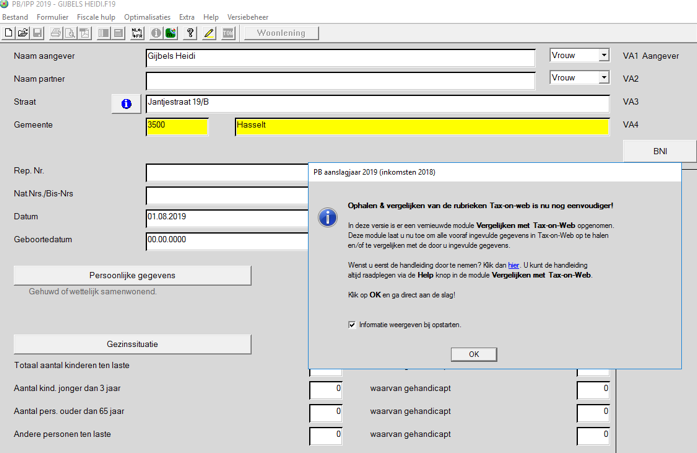Click the question mark help icon
Viewport: 697px width, 453px height.
[190, 34]
